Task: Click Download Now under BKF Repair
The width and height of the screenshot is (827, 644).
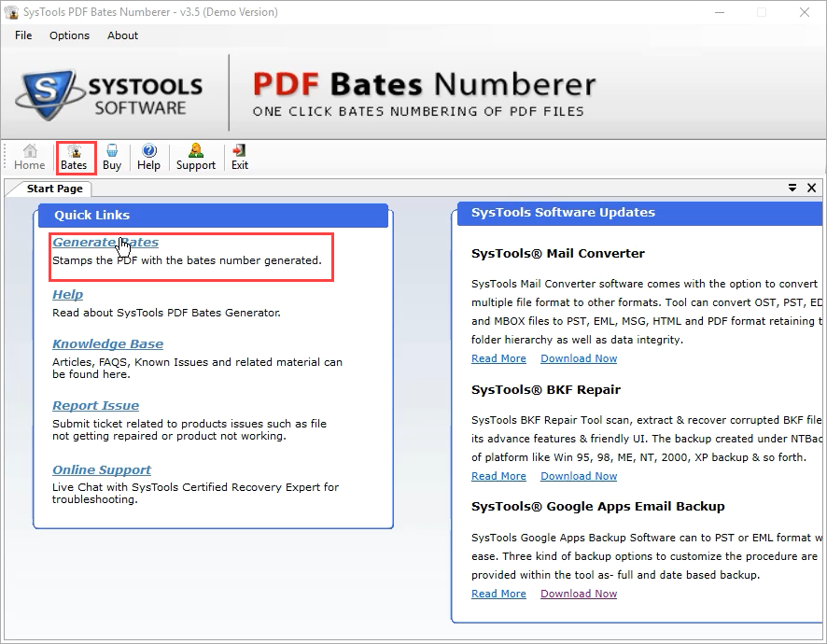Action: click(x=579, y=476)
